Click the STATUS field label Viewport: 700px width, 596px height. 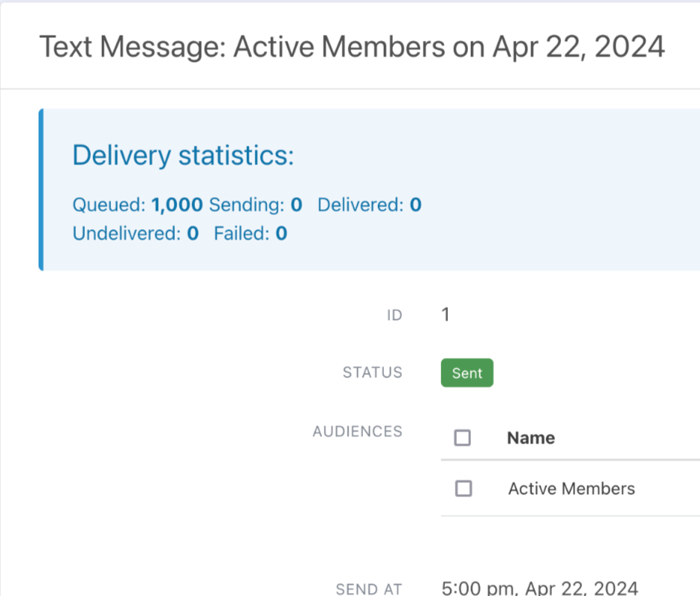[372, 373]
